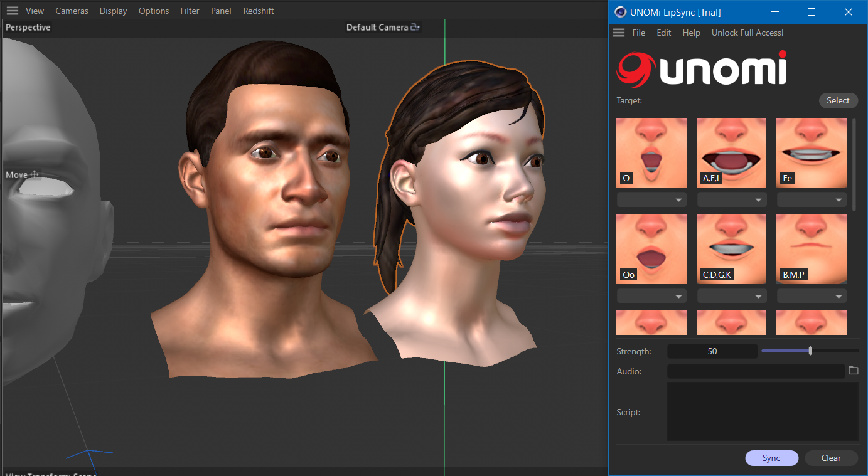This screenshot has width=868, height=476.
Task: Click the Default Camera icon
Action: coord(415,28)
